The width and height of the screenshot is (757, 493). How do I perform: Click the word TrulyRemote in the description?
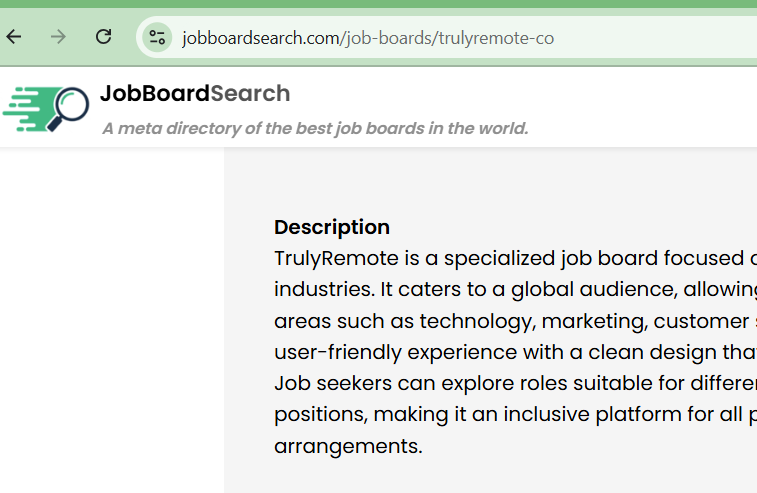(x=337, y=258)
